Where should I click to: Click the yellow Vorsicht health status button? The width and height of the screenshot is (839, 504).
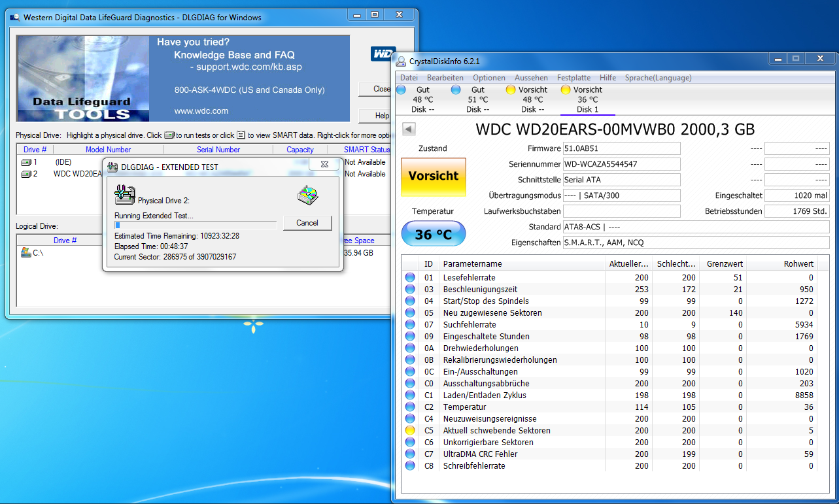point(434,176)
